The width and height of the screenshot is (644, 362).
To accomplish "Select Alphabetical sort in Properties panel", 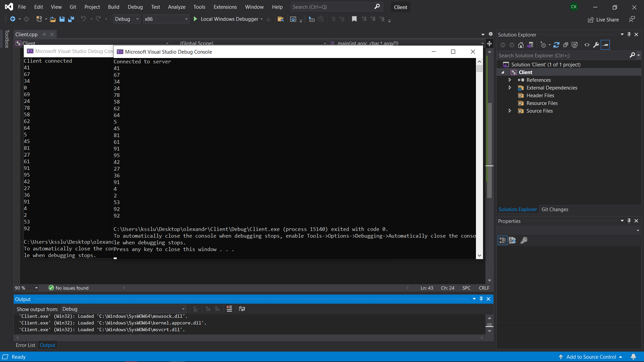I will pyautogui.click(x=512, y=240).
